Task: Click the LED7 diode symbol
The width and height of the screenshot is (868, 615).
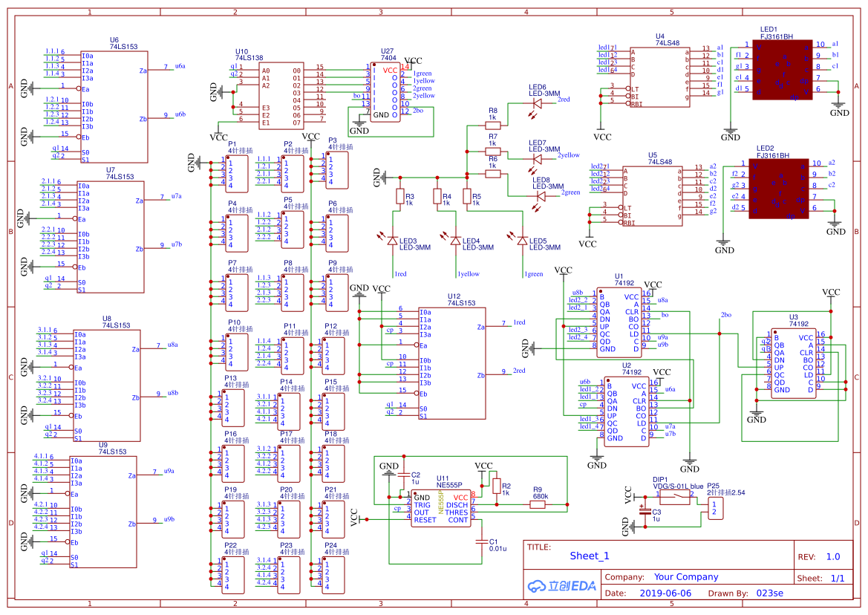Action: point(536,159)
